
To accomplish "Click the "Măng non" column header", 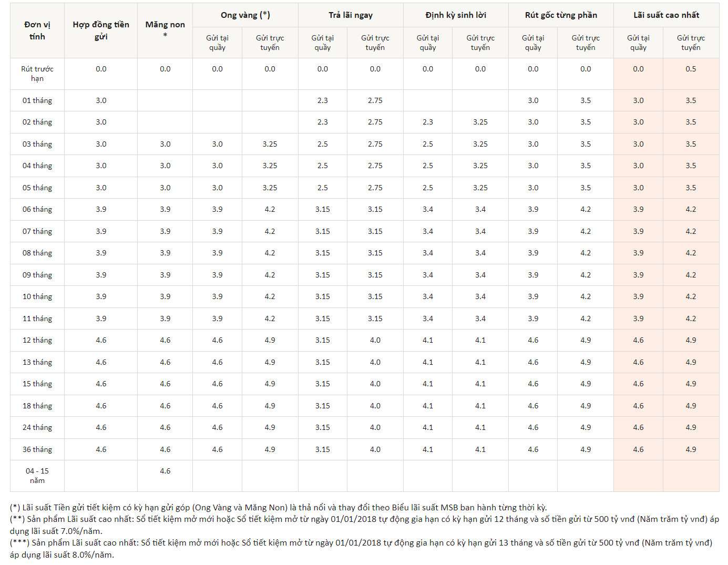I will [165, 25].
